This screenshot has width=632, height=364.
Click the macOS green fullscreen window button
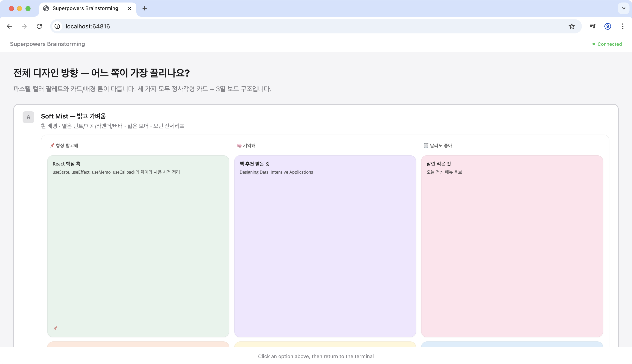click(28, 9)
